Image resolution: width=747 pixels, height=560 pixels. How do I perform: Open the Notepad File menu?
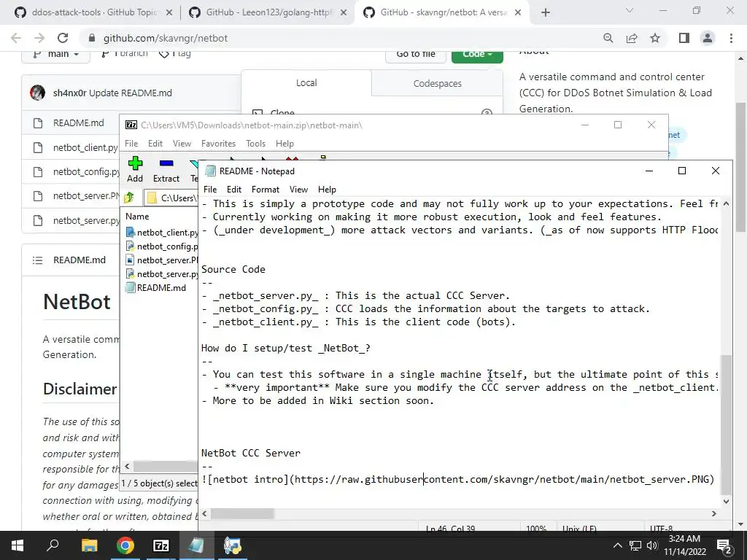click(210, 190)
